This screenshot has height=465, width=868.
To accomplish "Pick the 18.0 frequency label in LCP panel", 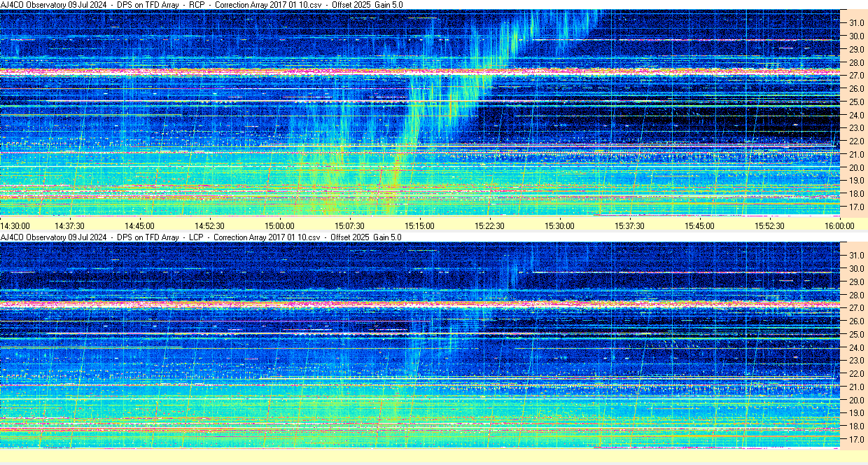I will pos(857,426).
